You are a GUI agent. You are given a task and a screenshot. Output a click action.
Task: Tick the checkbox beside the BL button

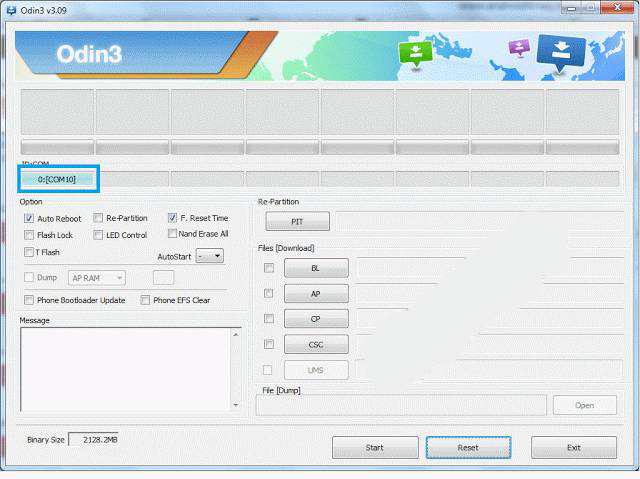click(269, 268)
